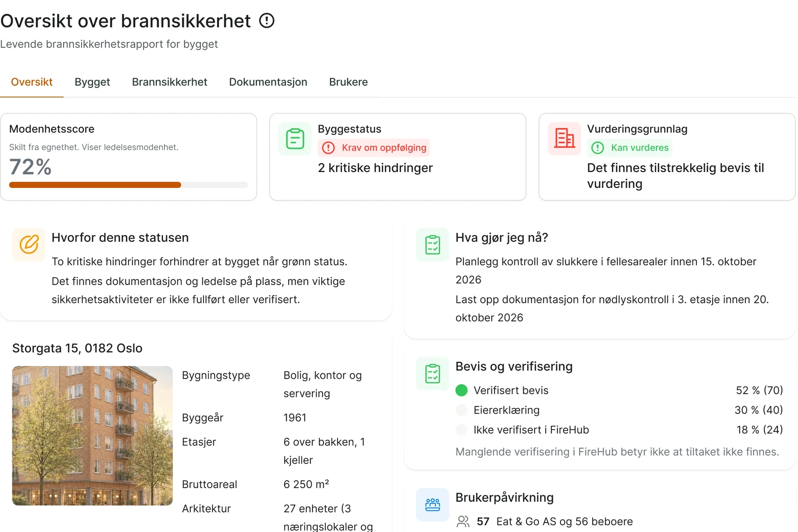The height and width of the screenshot is (532, 798).
Task: Click the Verifisert bevis row label
Action: point(511,391)
